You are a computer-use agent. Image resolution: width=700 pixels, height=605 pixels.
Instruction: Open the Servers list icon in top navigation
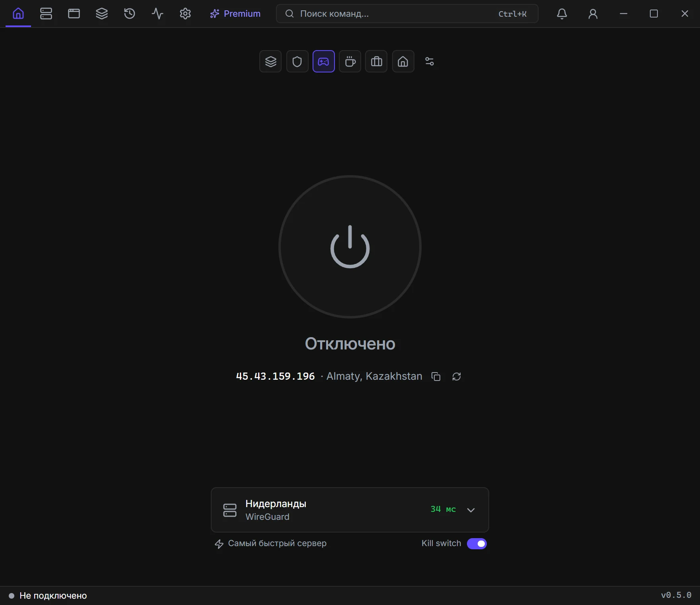coord(46,14)
